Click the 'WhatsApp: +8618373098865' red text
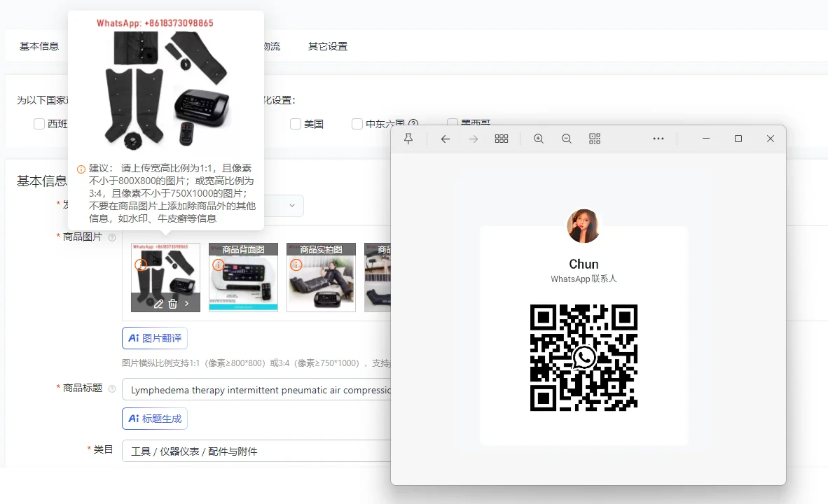 pos(156,23)
